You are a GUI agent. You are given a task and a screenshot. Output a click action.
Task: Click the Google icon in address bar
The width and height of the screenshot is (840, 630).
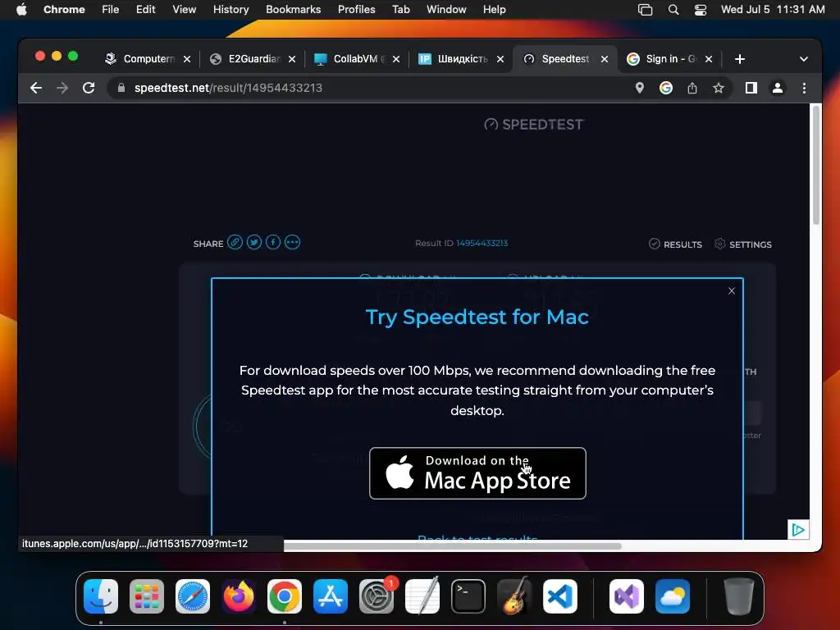click(x=666, y=88)
